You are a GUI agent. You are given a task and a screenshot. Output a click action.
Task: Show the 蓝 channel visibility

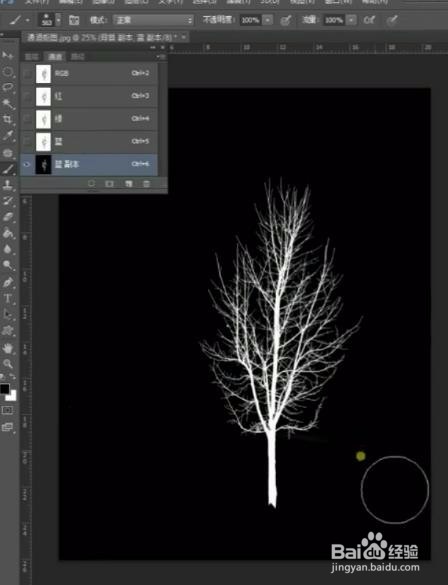click(27, 141)
